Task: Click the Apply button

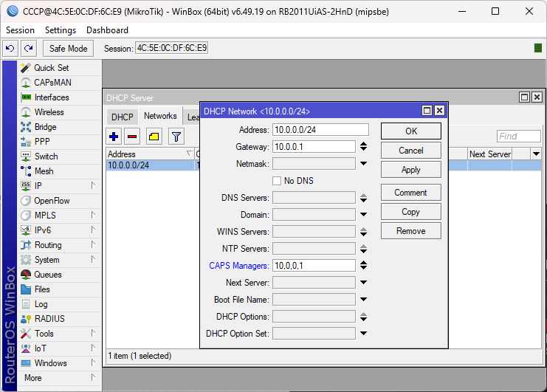Action: tap(411, 170)
